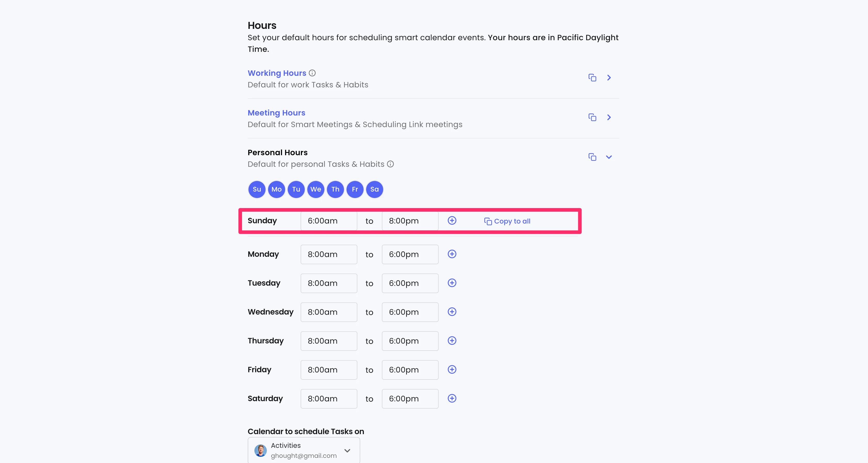Screen dimensions: 868x463
Task: Open the Activities calendar dropdown
Action: pyautogui.click(x=304, y=451)
